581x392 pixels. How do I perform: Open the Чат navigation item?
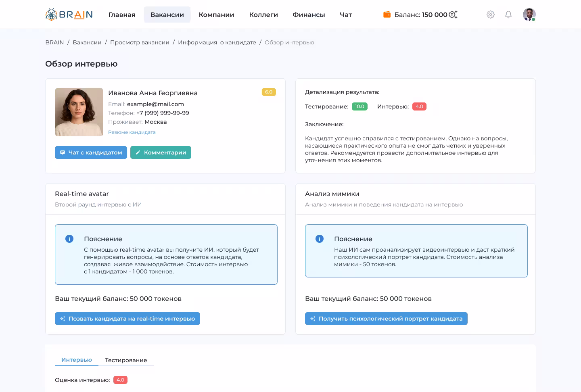click(346, 15)
